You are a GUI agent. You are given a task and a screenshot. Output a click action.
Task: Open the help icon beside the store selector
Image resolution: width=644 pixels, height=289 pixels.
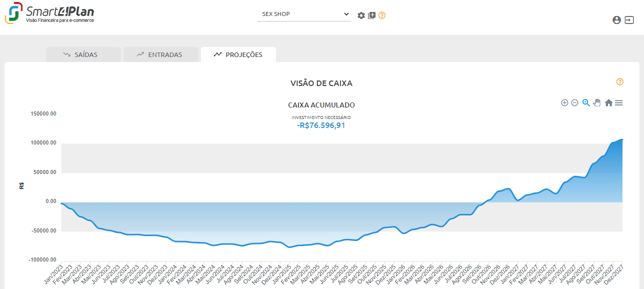(382, 15)
